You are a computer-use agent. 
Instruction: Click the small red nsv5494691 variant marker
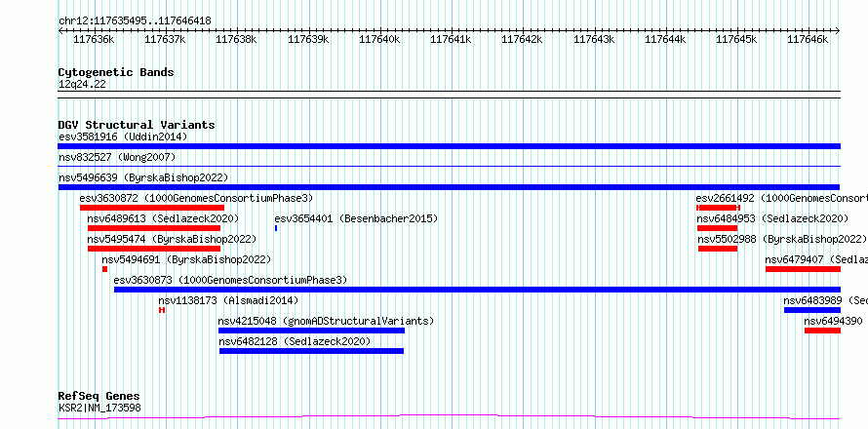pyautogui.click(x=104, y=269)
